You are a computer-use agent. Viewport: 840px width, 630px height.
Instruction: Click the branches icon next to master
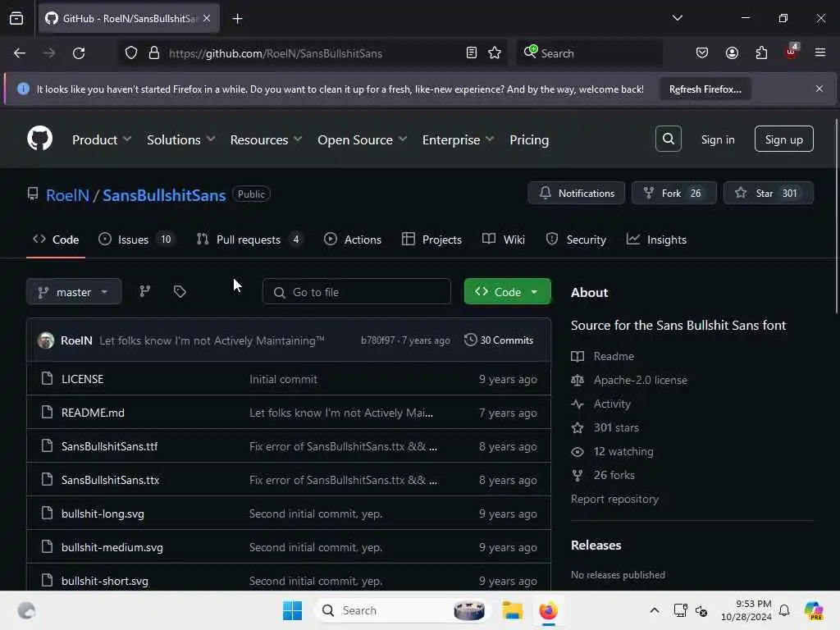coord(144,291)
